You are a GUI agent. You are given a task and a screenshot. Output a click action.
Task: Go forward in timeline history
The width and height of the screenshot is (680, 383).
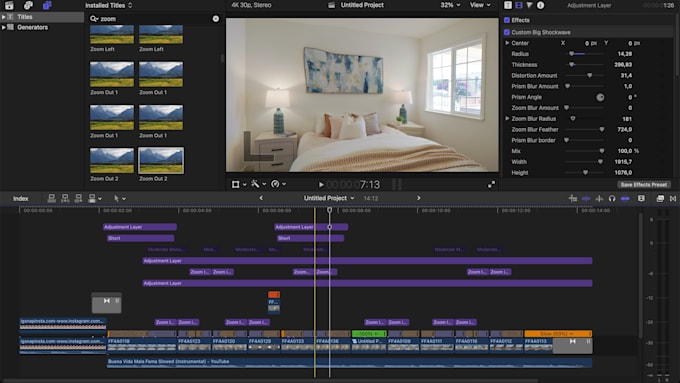(418, 198)
